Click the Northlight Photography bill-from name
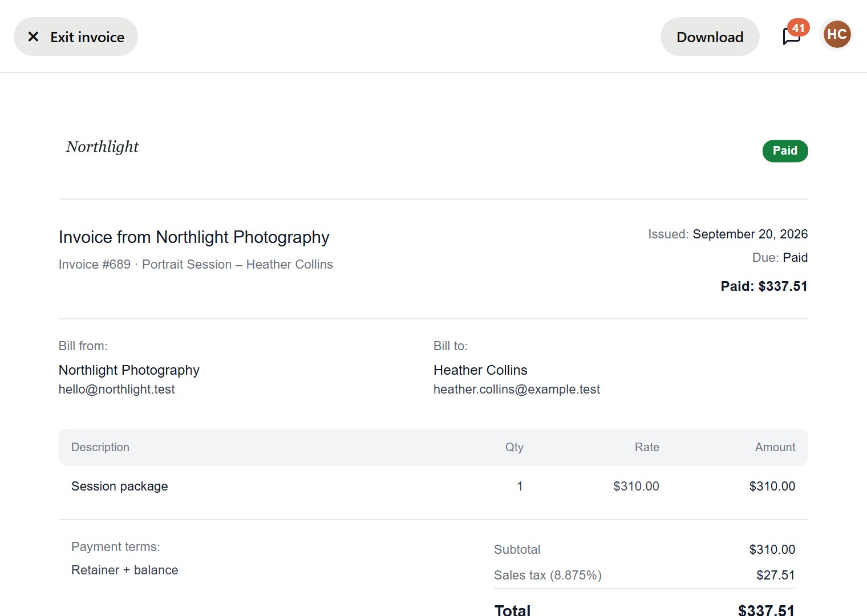 [x=129, y=370]
